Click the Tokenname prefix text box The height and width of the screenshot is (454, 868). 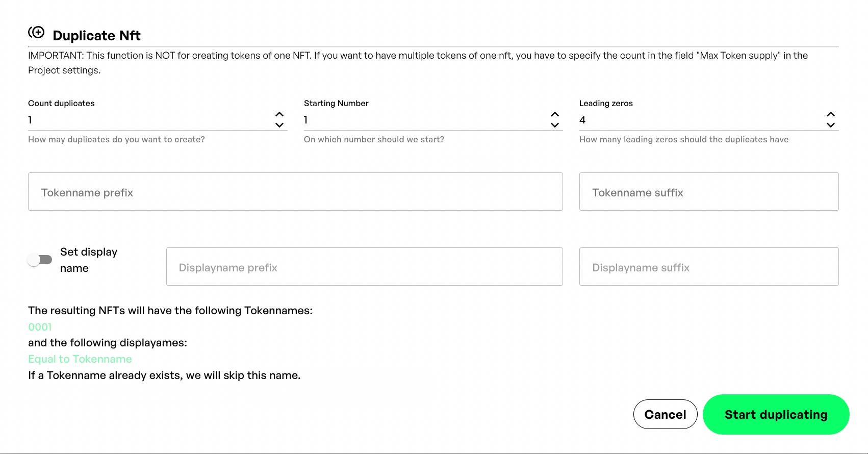[x=295, y=192]
